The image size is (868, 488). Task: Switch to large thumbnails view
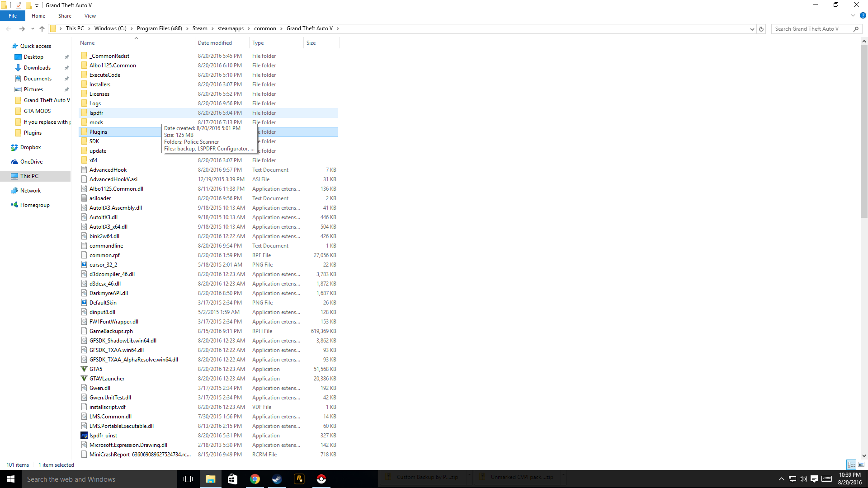(861, 465)
